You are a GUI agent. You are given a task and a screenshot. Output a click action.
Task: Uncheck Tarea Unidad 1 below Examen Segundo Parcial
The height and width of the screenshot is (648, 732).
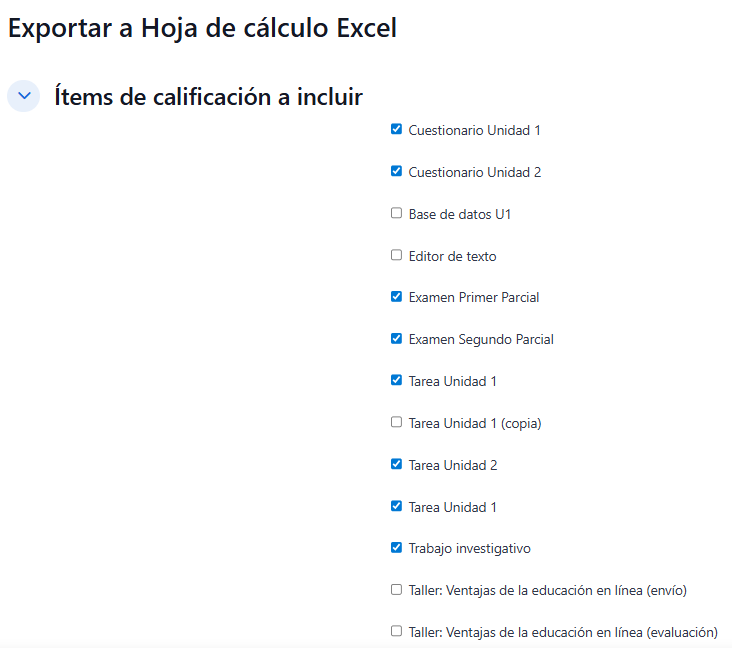[396, 381]
